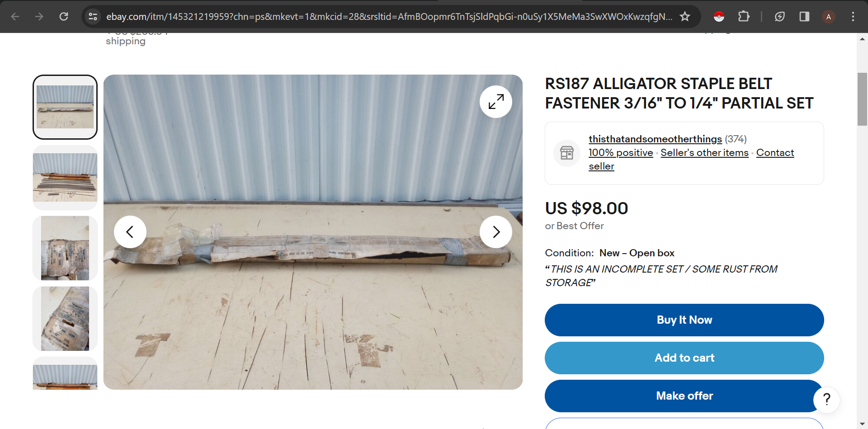
Task: Open the browser extensions puzzle icon
Action: [x=744, y=17]
